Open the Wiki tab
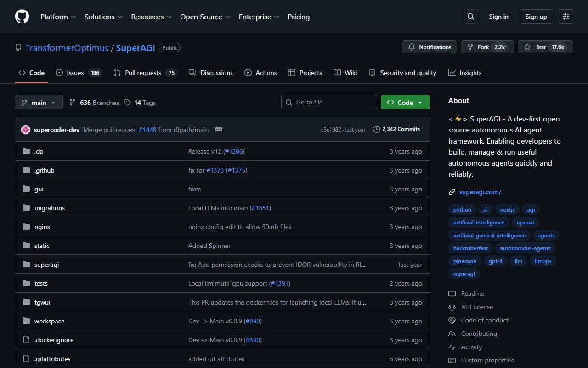The height and width of the screenshot is (368, 588). [x=345, y=73]
